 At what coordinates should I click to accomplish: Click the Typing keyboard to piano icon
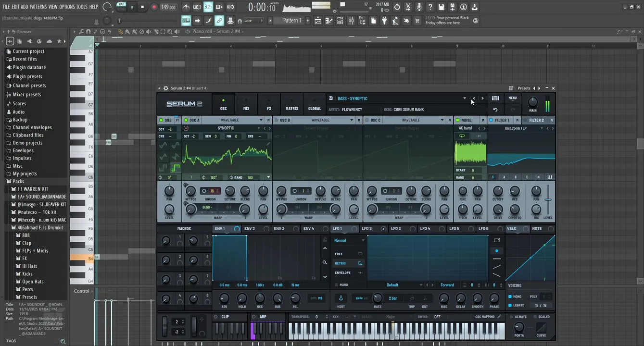click(186, 21)
